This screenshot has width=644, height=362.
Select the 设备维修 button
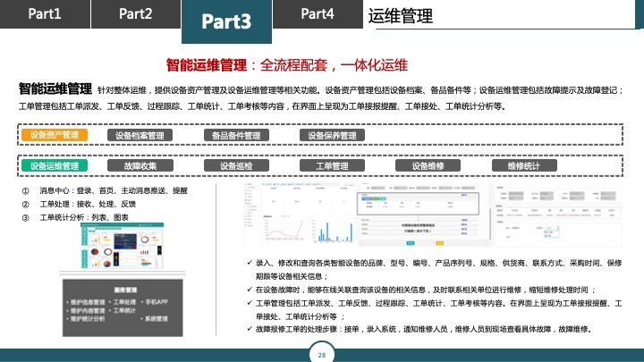(428, 166)
